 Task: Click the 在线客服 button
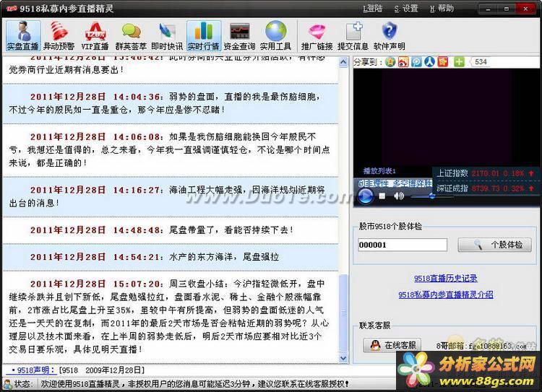392,345
